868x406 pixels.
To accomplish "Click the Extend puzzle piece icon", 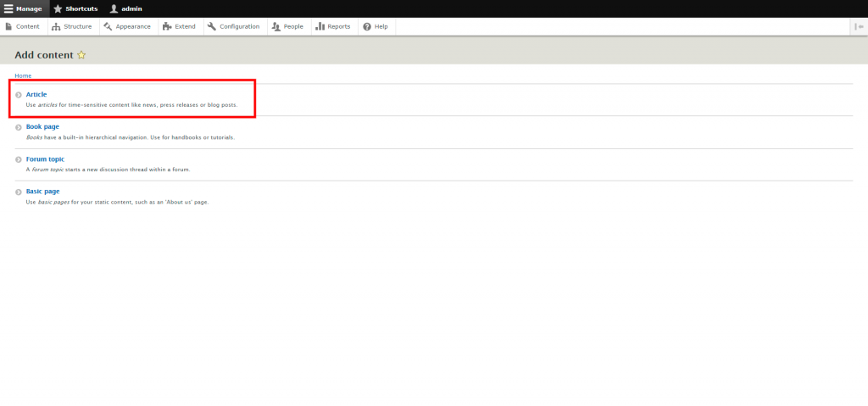I will [x=167, y=26].
